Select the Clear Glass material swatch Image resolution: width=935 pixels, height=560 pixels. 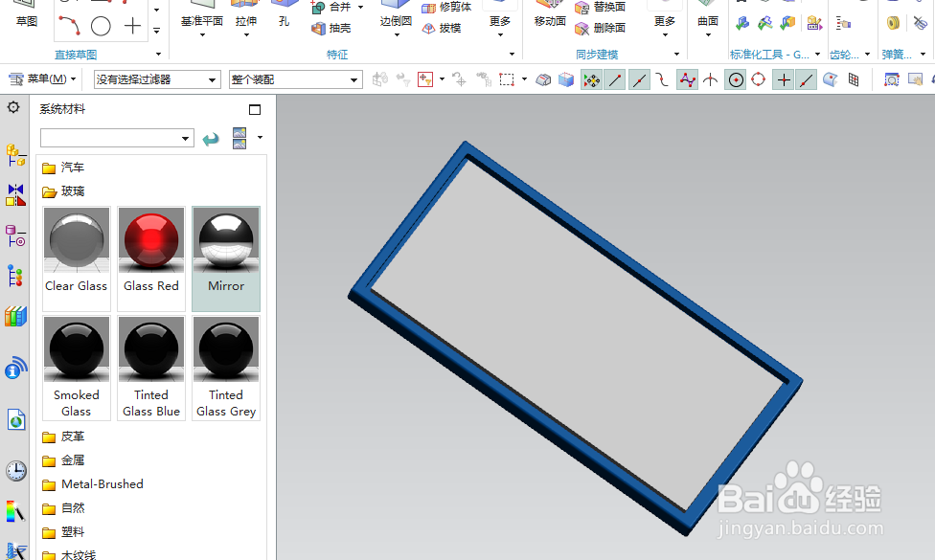pos(77,258)
